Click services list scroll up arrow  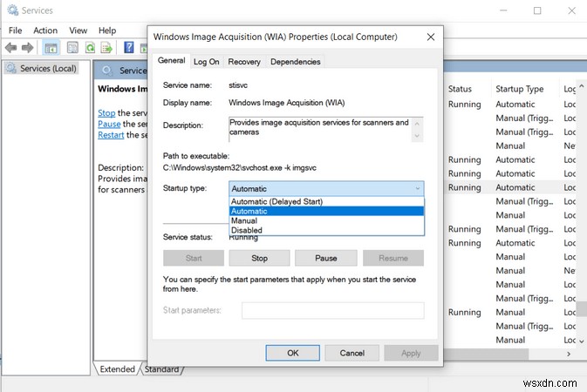click(x=582, y=85)
